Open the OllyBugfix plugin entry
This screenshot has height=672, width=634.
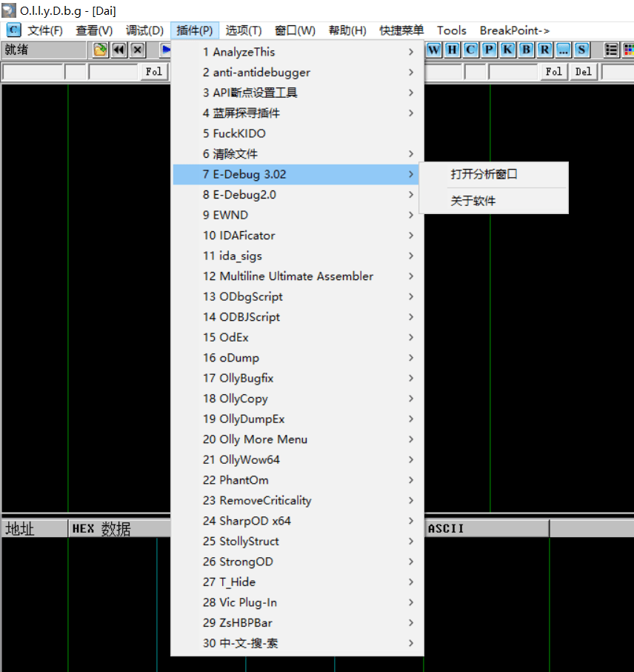tap(297, 378)
